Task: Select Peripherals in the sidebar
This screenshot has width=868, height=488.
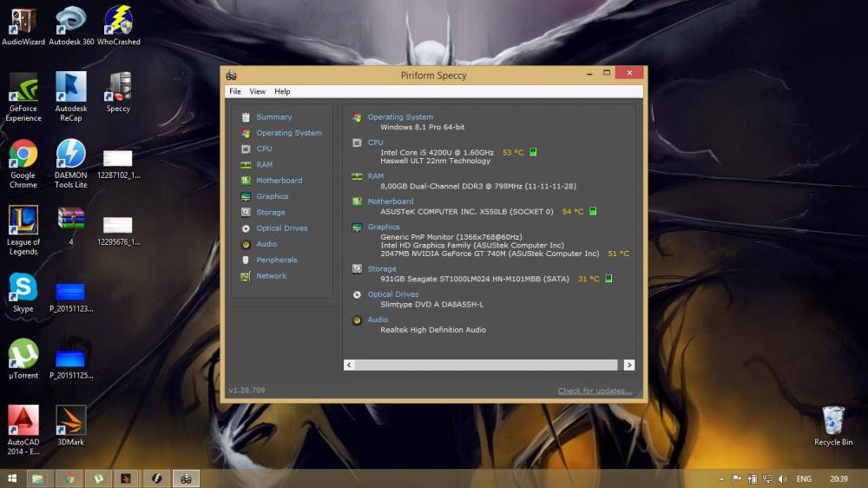Action: click(x=276, y=260)
